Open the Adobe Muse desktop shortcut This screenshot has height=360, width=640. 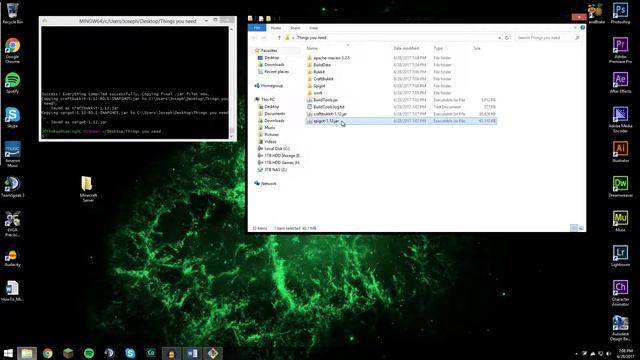(x=620, y=221)
